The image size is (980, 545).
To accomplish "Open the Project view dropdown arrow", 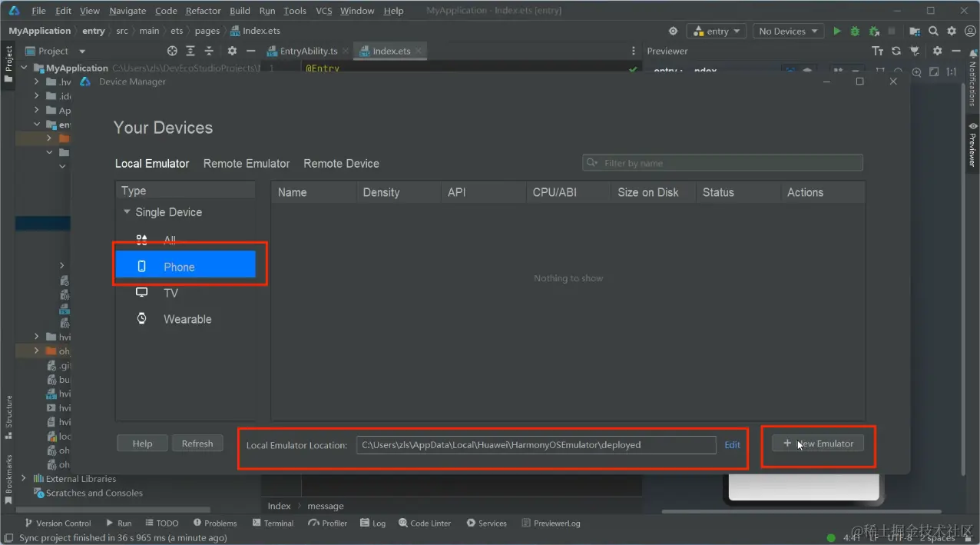I will click(82, 51).
